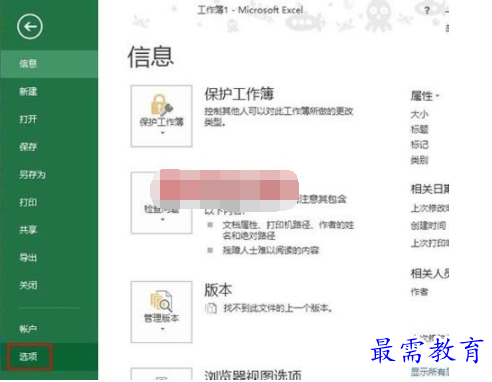Click the 检查问题 button

[x=162, y=203]
